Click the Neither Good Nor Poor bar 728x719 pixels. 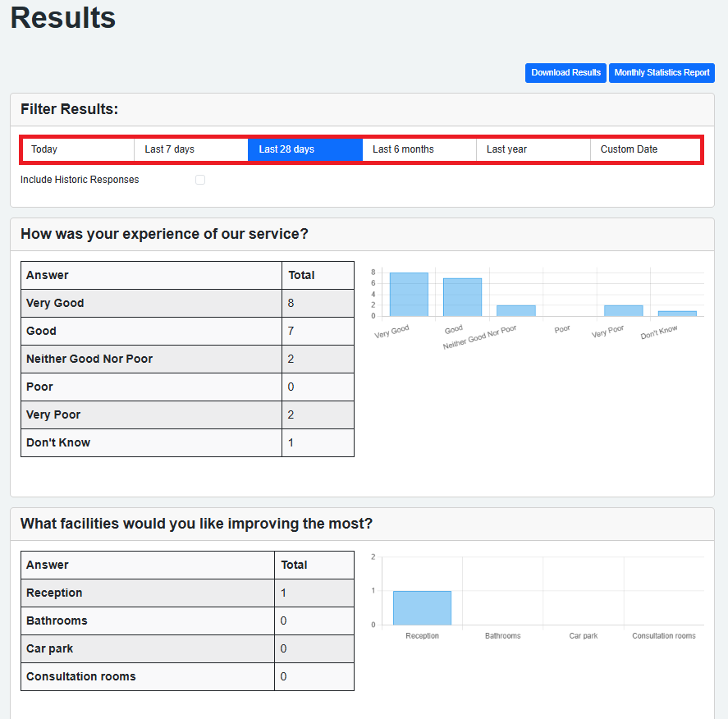pos(515,310)
